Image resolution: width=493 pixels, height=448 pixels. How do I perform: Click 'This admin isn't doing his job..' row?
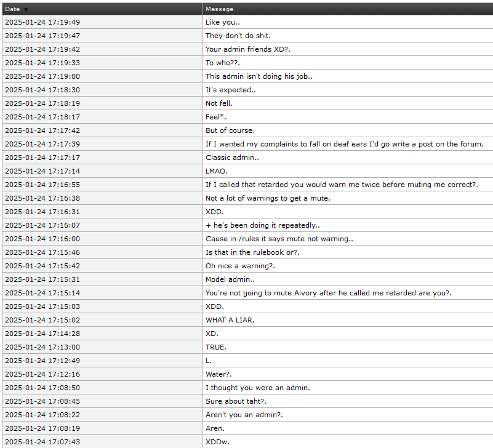click(x=247, y=76)
